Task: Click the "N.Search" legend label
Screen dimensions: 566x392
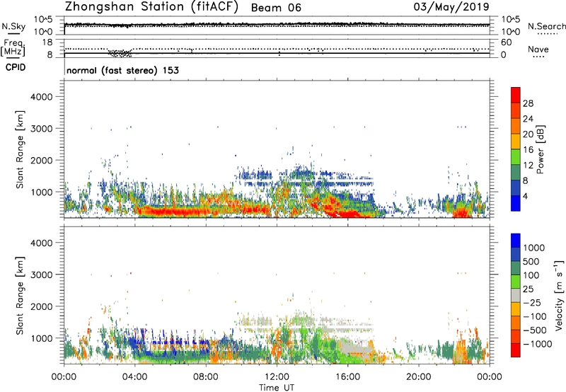Action: tap(546, 26)
